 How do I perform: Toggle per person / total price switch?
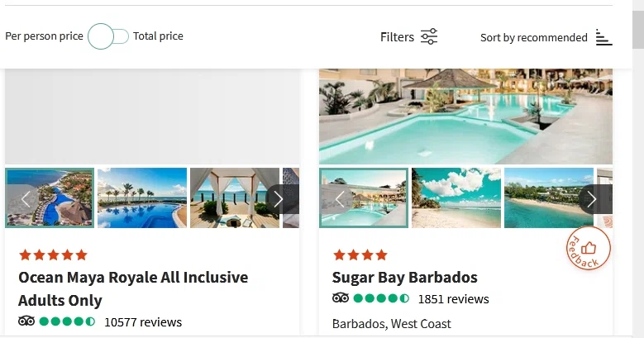click(108, 36)
